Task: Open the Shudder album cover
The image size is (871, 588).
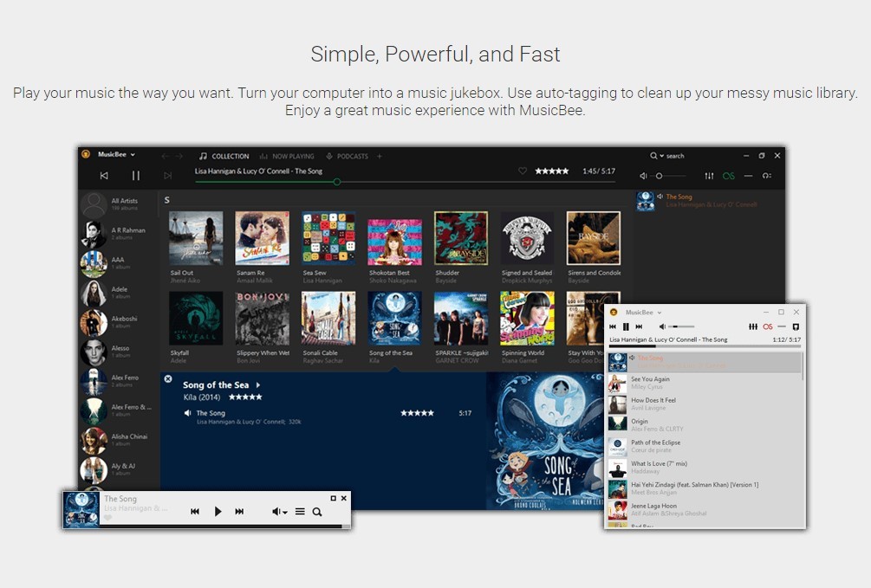Action: [x=461, y=238]
